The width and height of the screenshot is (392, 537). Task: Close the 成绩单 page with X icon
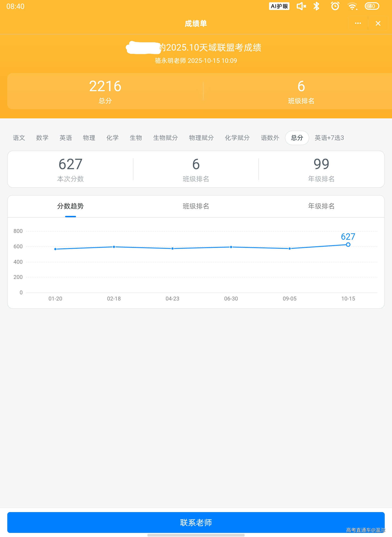pyautogui.click(x=378, y=23)
